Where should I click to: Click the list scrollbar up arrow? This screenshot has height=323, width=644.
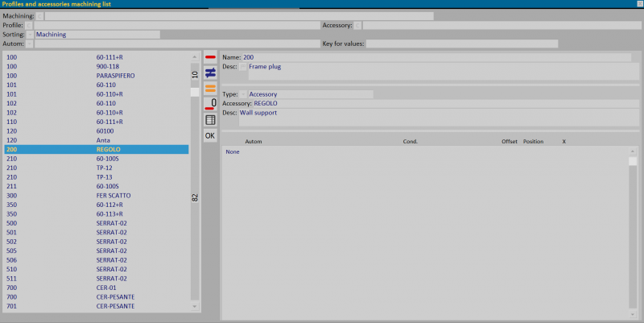pyautogui.click(x=195, y=57)
